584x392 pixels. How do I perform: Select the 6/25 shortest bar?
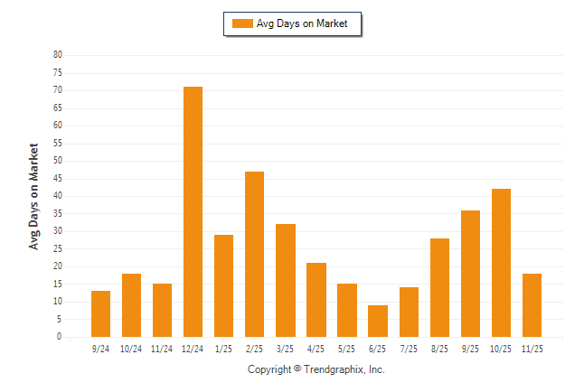click(377, 321)
